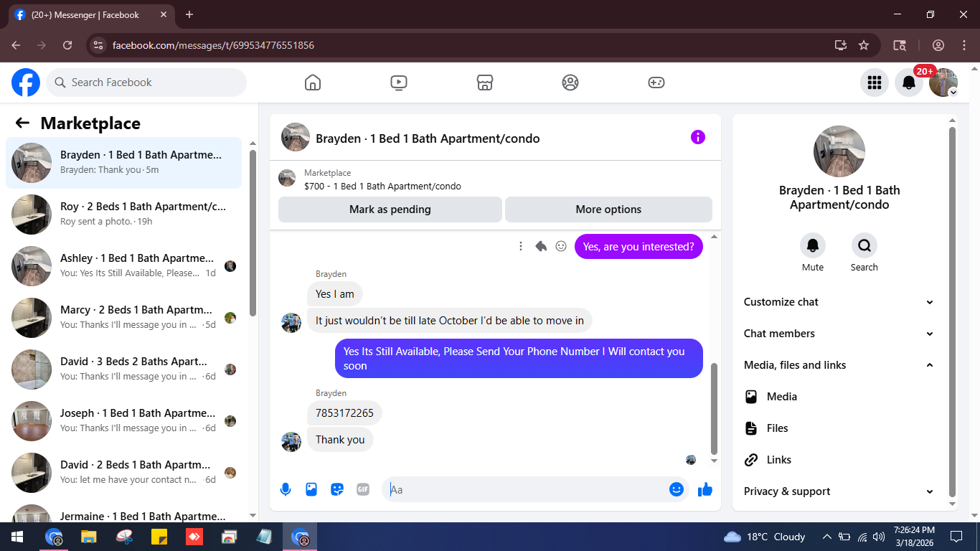This screenshot has height=551, width=980.
Task: Mute the conversation with bell icon
Action: 813,245
